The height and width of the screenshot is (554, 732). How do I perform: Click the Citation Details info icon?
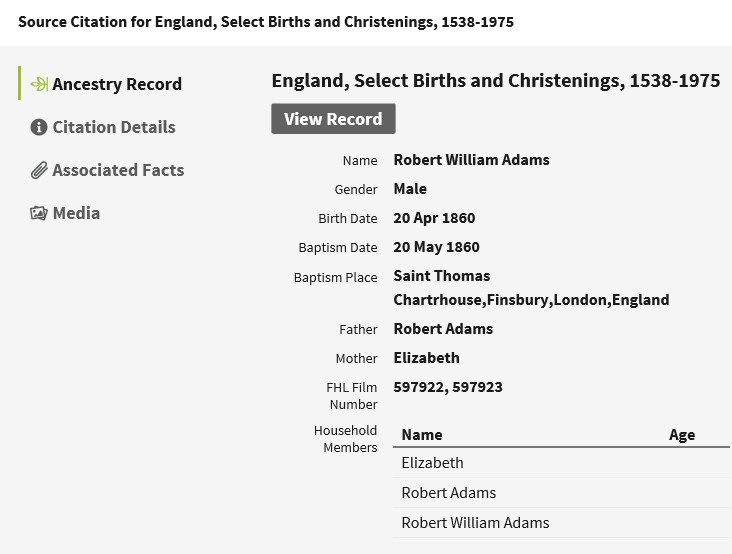pos(39,127)
